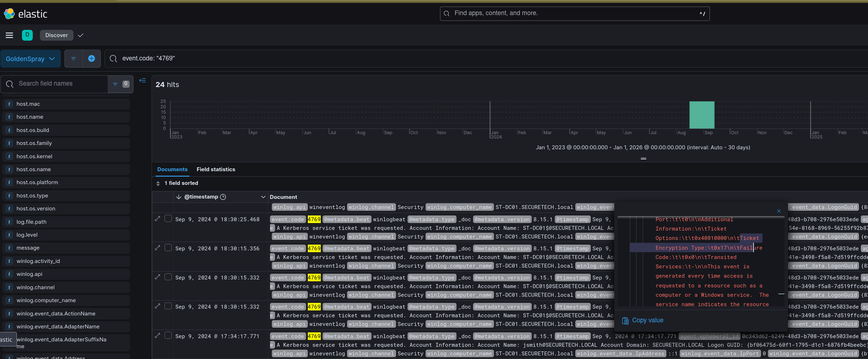This screenshot has height=359, width=868.
Task: Expand the 18:30:25.468 document row details
Action: pyautogui.click(x=157, y=219)
